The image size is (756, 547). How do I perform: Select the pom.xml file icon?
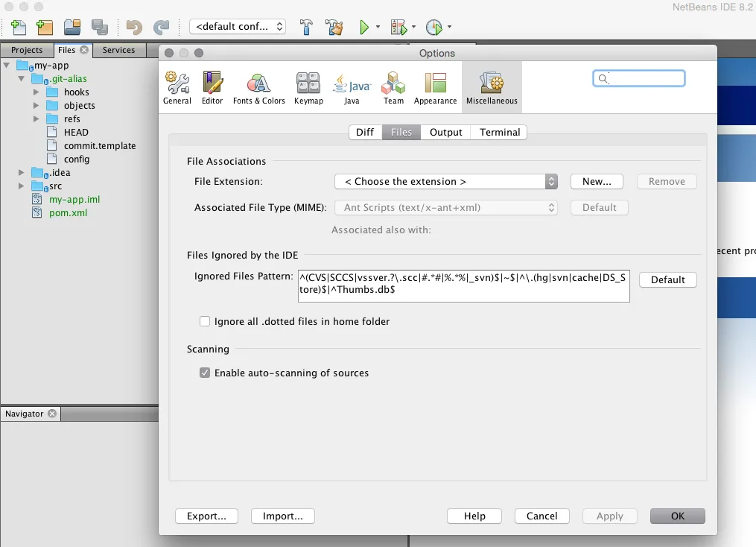[36, 212]
